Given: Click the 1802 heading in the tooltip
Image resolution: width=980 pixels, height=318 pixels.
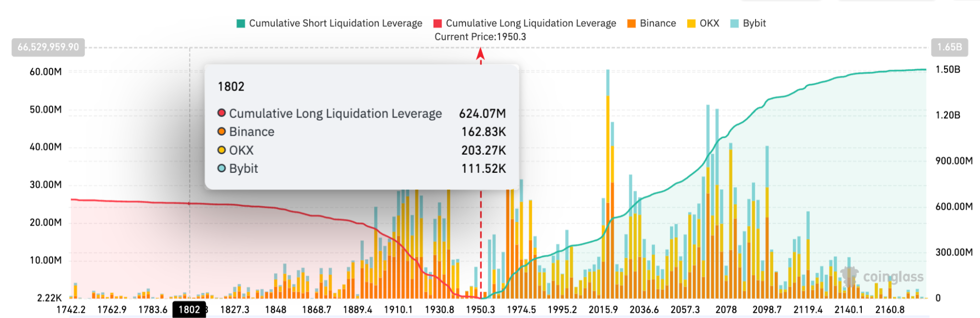Looking at the screenshot, I should point(231,87).
